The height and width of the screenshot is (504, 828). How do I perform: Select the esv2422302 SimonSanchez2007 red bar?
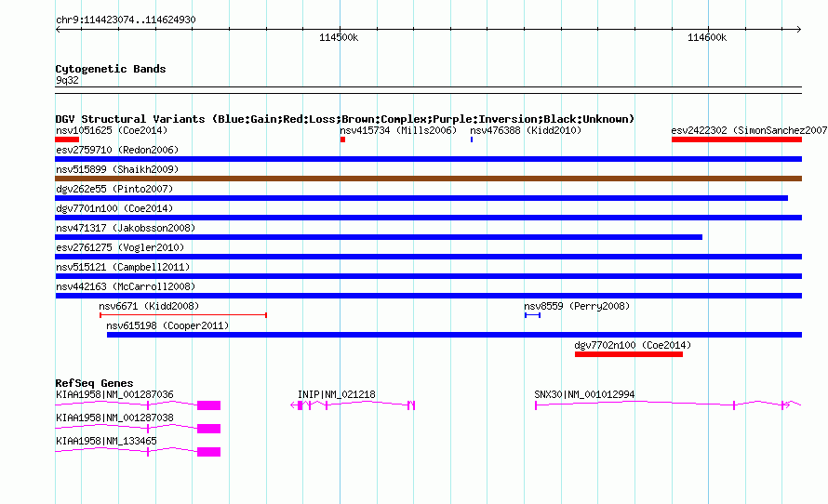click(737, 139)
